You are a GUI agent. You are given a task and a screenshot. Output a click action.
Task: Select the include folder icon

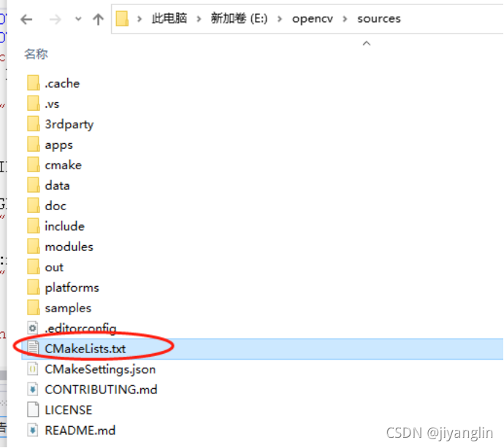pyautogui.click(x=34, y=225)
